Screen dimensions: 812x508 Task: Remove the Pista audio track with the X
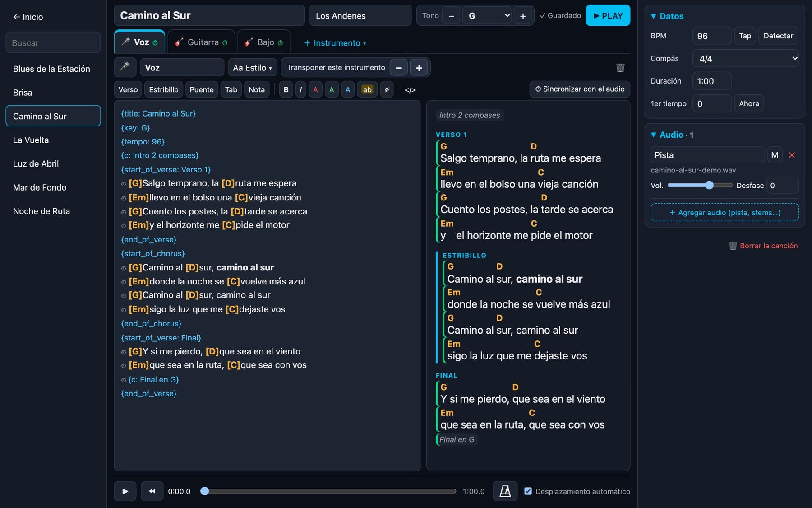(x=792, y=155)
